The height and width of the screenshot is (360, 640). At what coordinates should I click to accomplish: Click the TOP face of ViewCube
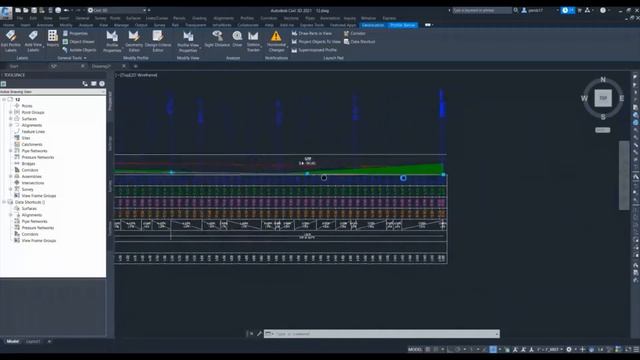pos(603,98)
